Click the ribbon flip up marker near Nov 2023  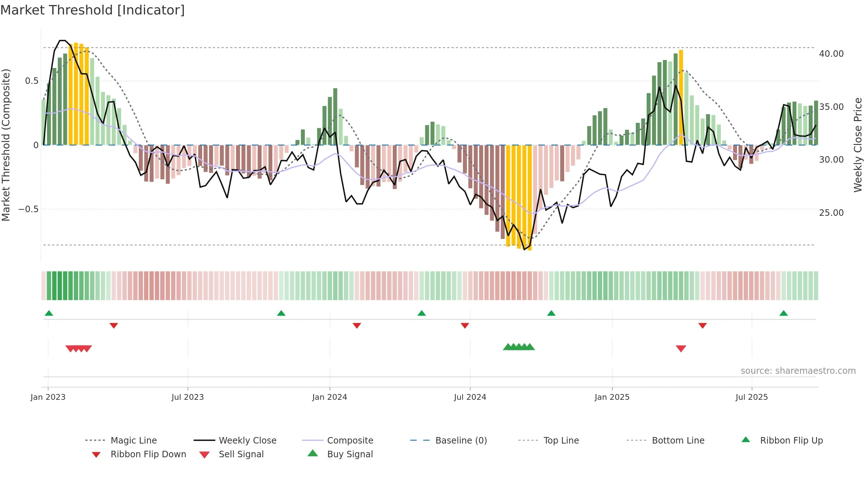[281, 313]
